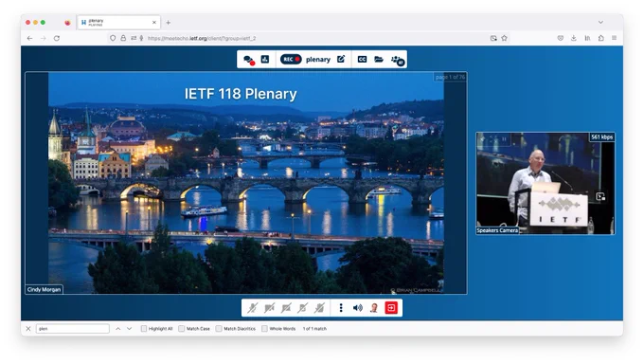644x364 pixels.
Task: Enable the Match Diacritics checkbox
Action: click(219, 329)
